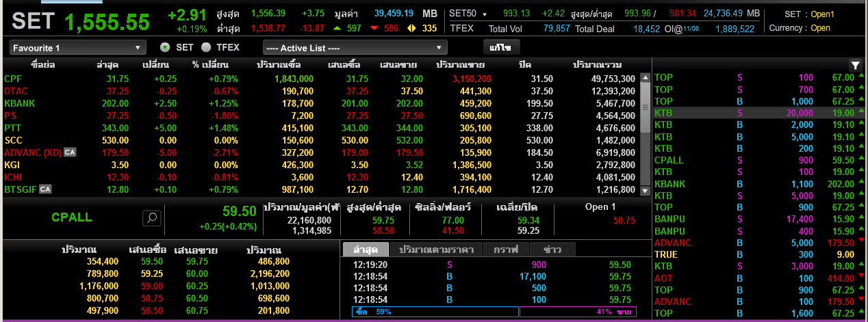
Task: Open the SET50 index dropdown arrow
Action: 485,14
